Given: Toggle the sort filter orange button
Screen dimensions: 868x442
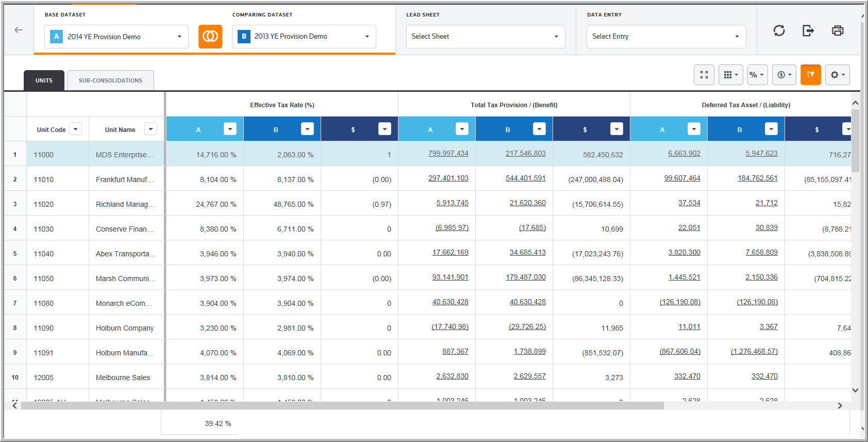Looking at the screenshot, I should [x=810, y=75].
